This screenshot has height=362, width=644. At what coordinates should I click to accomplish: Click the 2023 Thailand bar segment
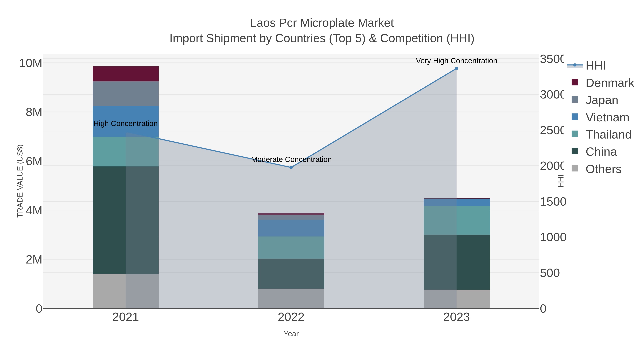pyautogui.click(x=457, y=220)
